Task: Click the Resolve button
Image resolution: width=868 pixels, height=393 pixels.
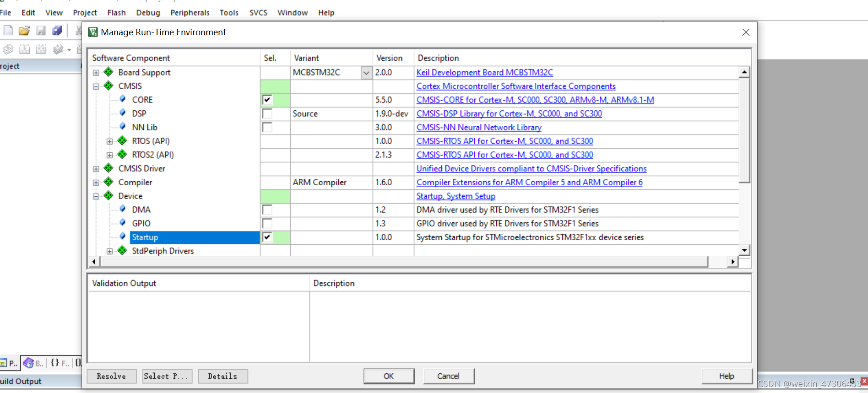Action: point(111,376)
